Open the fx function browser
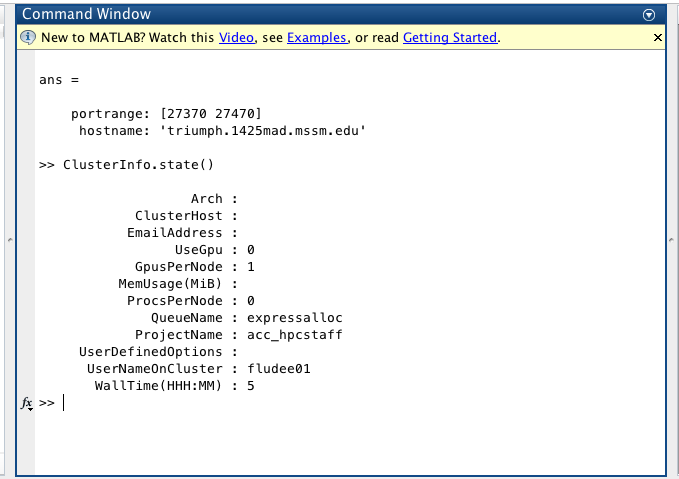Image resolution: width=679 pixels, height=479 pixels. (x=27, y=403)
